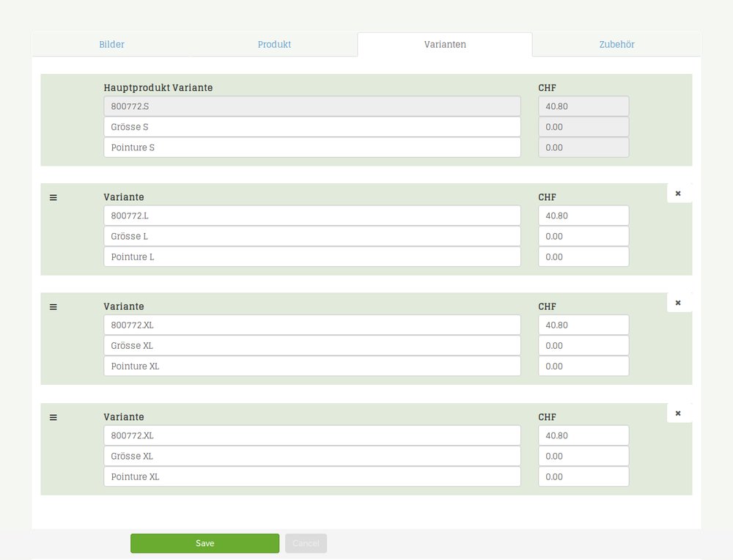Screen dimensions: 733x560
Task: Select the Pointure L input field
Action: [312, 257]
